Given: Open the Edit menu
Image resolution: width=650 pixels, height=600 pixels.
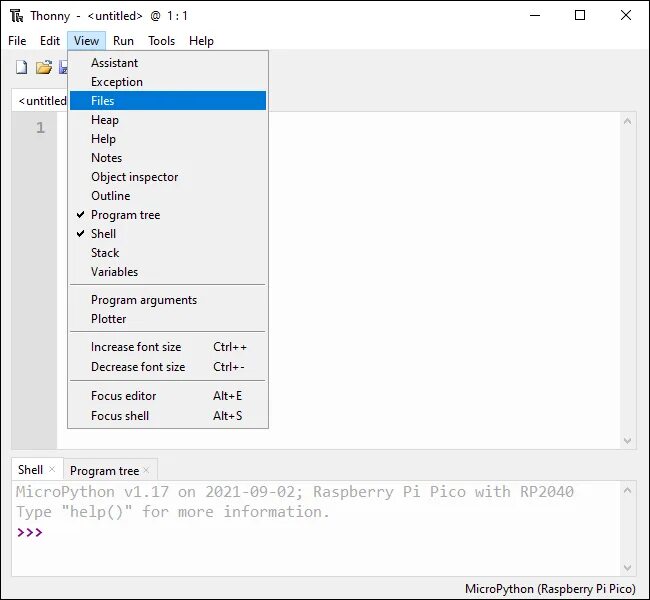Looking at the screenshot, I should [x=50, y=41].
